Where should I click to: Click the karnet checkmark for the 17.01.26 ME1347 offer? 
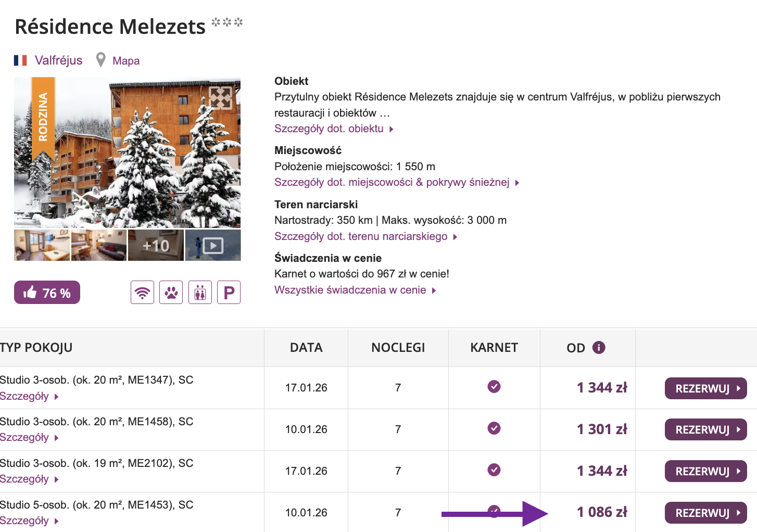[494, 387]
